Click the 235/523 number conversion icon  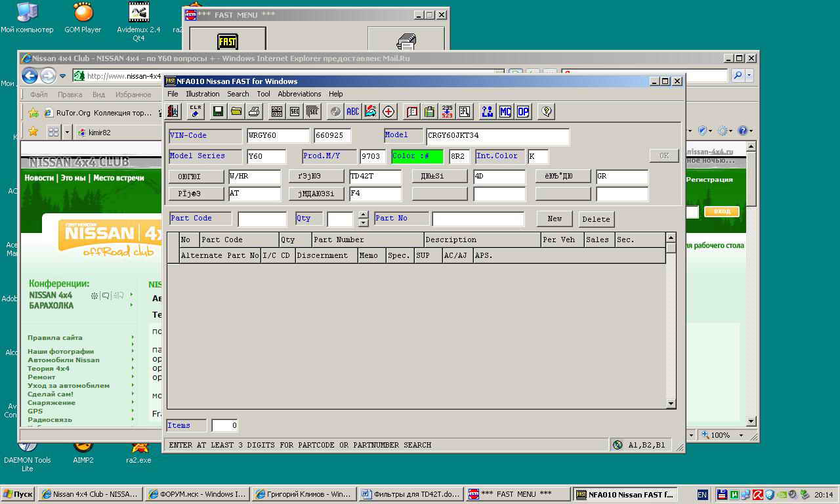pyautogui.click(x=448, y=112)
